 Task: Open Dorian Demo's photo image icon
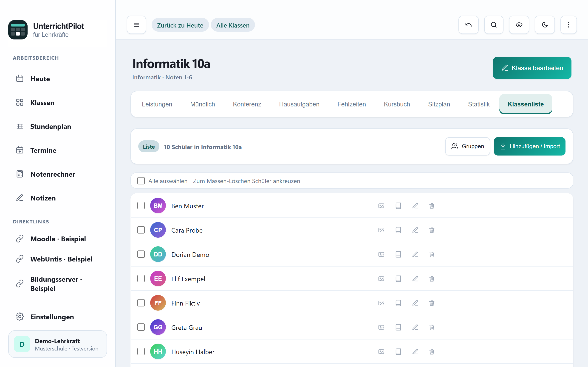[x=381, y=254]
